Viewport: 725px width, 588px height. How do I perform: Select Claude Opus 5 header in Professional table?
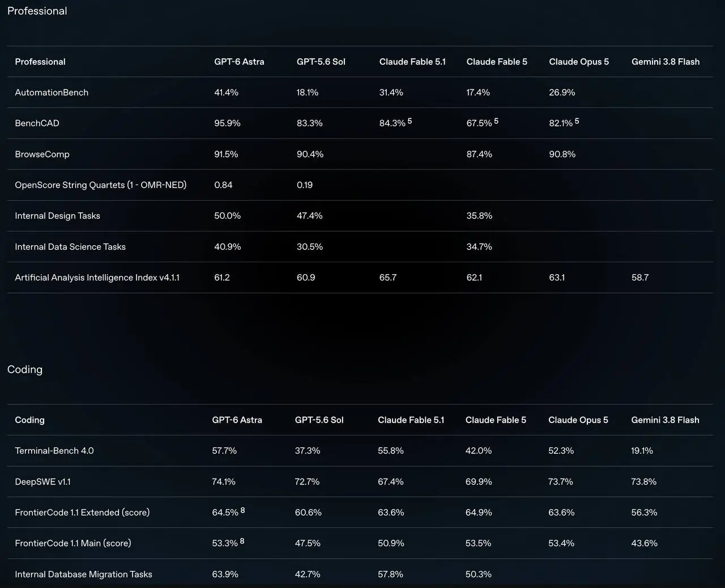coord(579,62)
